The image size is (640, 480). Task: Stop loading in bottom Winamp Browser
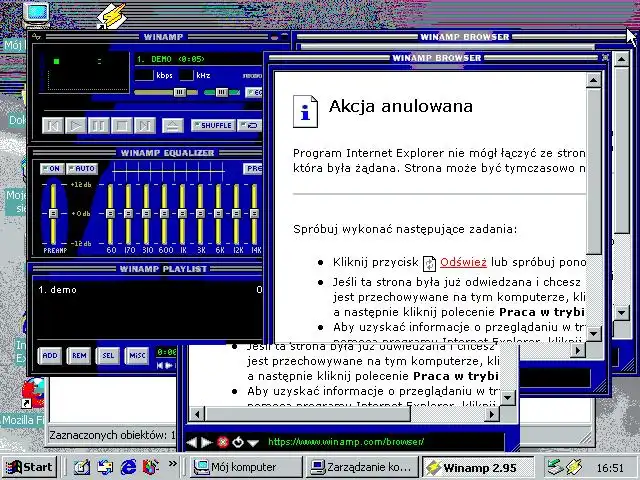[223, 442]
